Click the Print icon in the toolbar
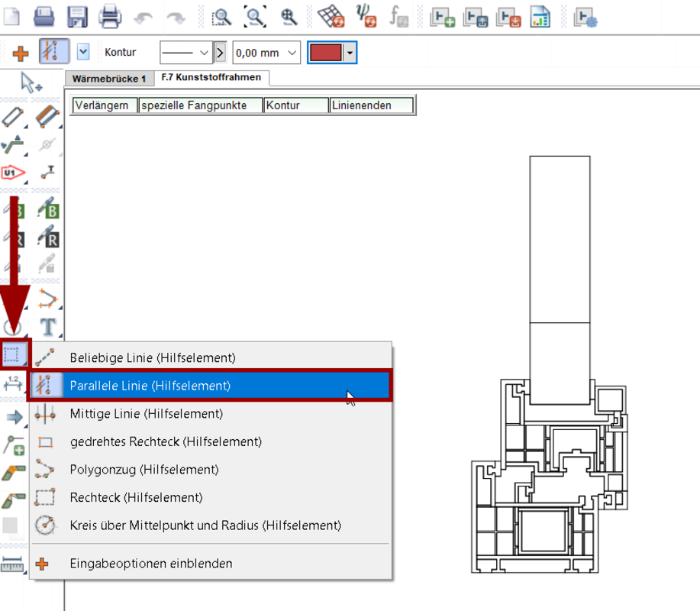The width and height of the screenshot is (700, 611). (x=111, y=16)
